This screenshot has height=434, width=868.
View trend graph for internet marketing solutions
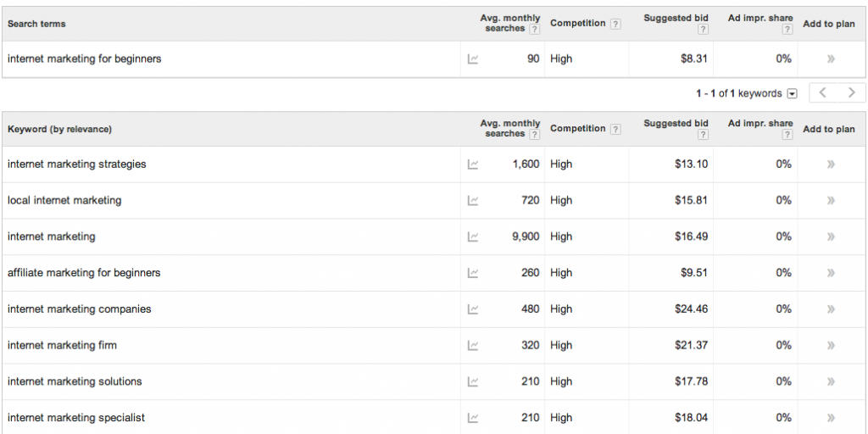point(473,381)
